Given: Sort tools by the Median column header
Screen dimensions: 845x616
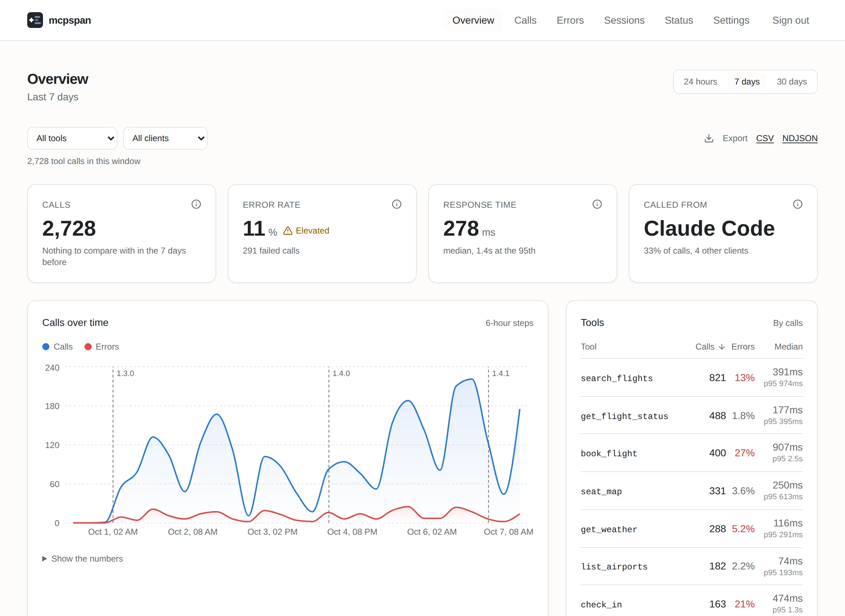Looking at the screenshot, I should (788, 347).
